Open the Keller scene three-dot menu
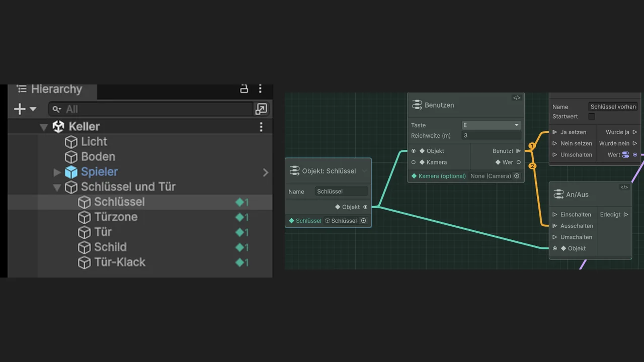This screenshot has height=362, width=644. (x=261, y=127)
